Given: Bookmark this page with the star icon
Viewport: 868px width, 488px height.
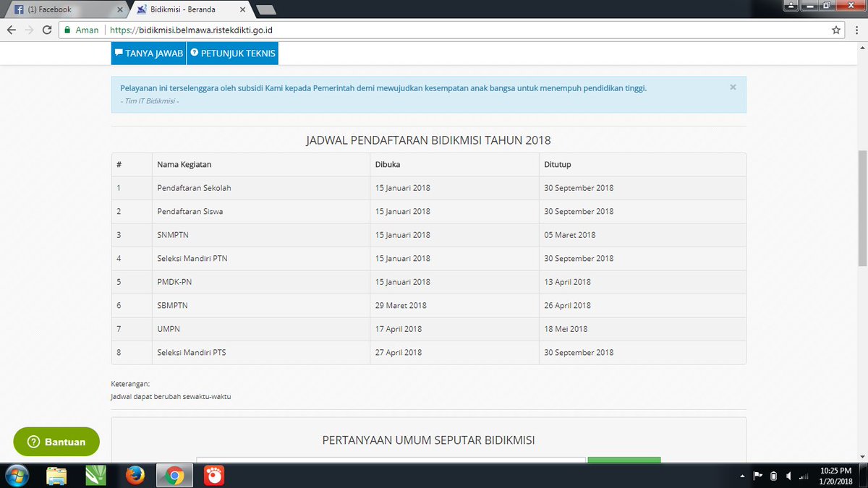Looking at the screenshot, I should click(836, 30).
